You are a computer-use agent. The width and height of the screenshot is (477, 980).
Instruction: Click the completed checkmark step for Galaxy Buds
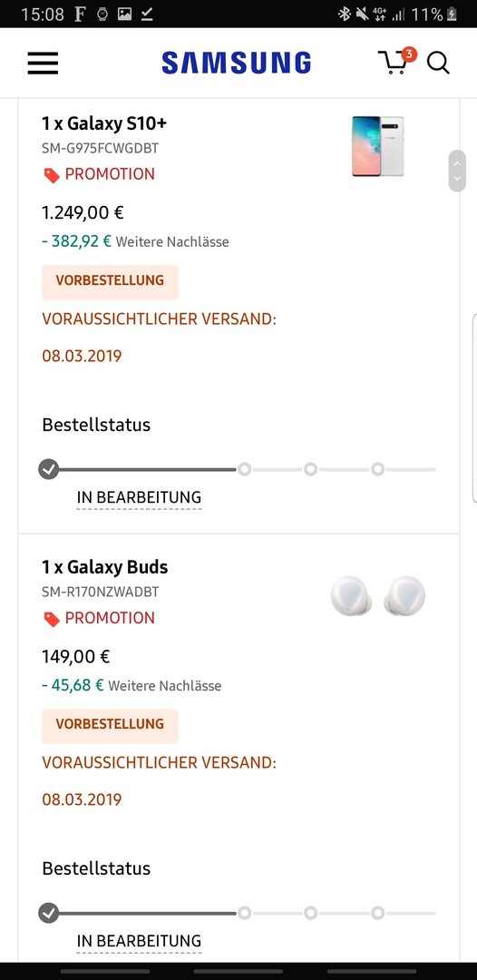[x=48, y=913]
